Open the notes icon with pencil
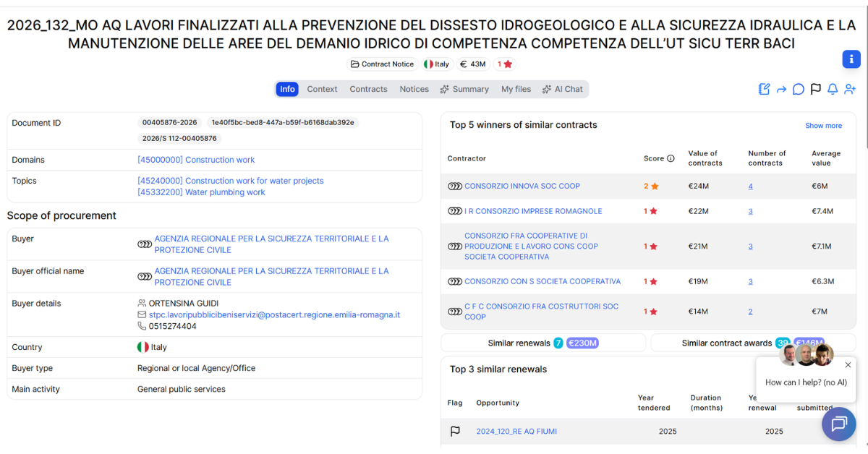Image resolution: width=868 pixels, height=454 pixels. click(764, 89)
